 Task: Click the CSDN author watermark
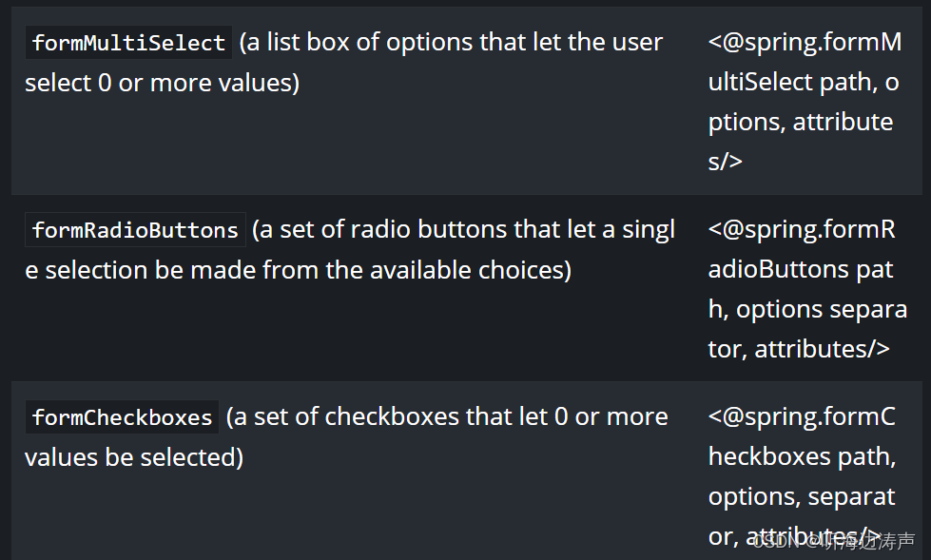(x=834, y=541)
